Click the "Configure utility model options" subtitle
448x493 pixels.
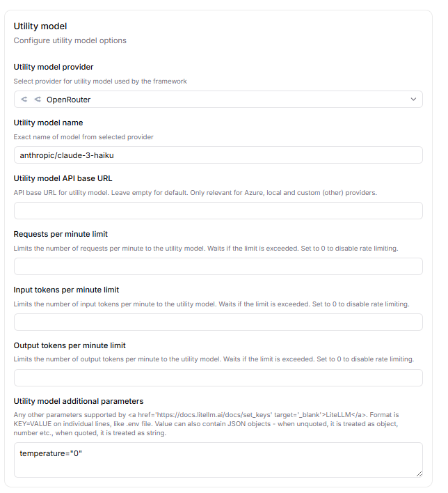tap(70, 40)
